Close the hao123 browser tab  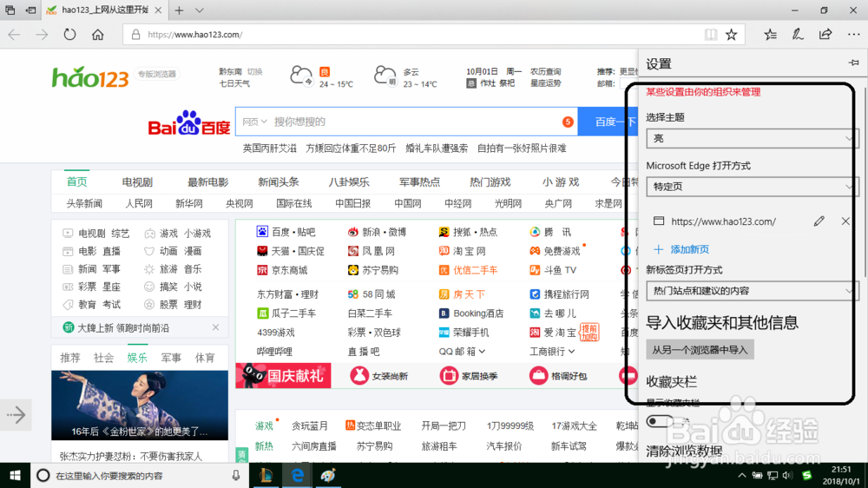click(158, 10)
